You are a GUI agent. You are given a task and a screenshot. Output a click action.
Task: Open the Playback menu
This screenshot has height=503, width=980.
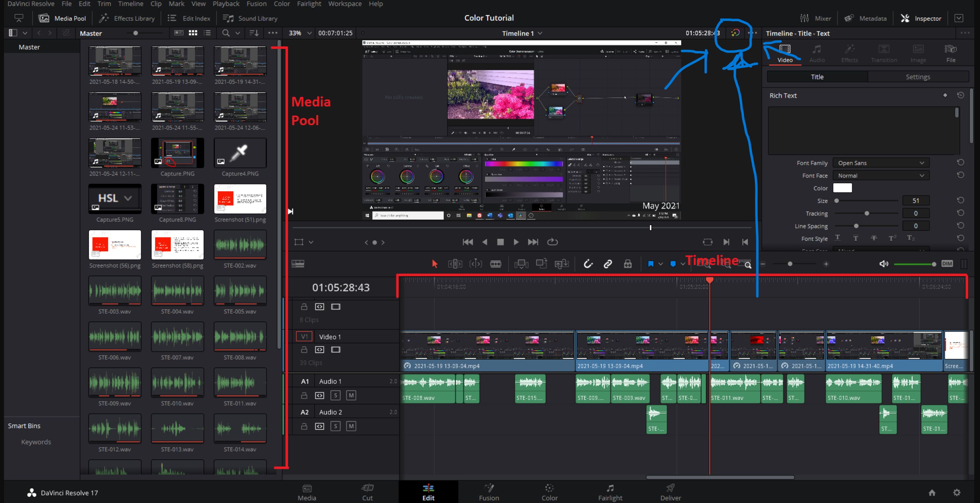[226, 4]
